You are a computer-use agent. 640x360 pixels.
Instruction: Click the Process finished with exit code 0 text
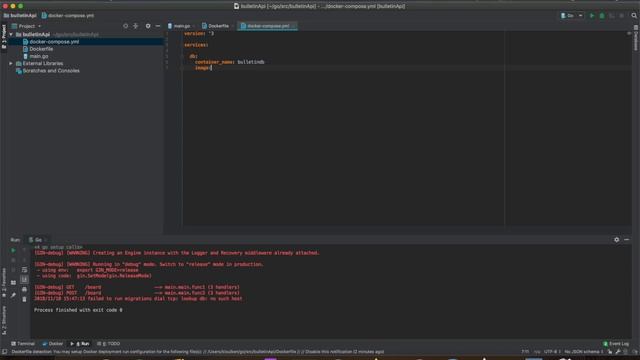coord(78,310)
